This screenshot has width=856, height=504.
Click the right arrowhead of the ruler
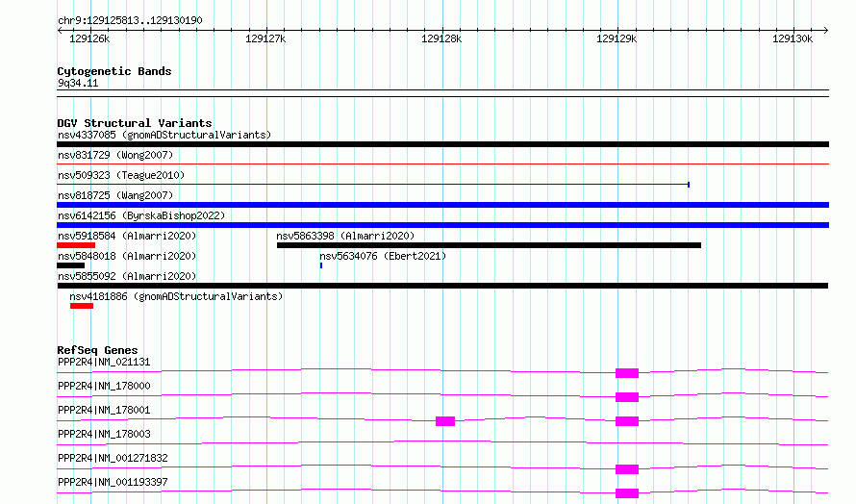[x=825, y=31]
